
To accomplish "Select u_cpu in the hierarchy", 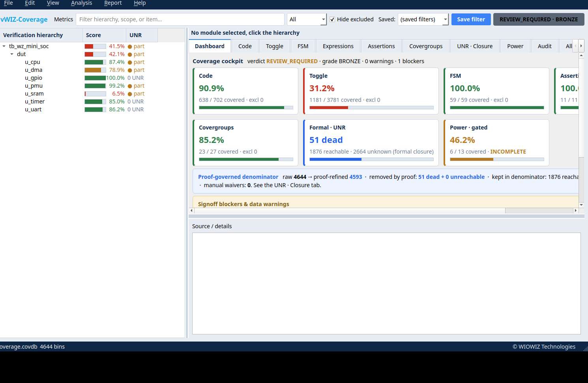I will click(x=32, y=62).
